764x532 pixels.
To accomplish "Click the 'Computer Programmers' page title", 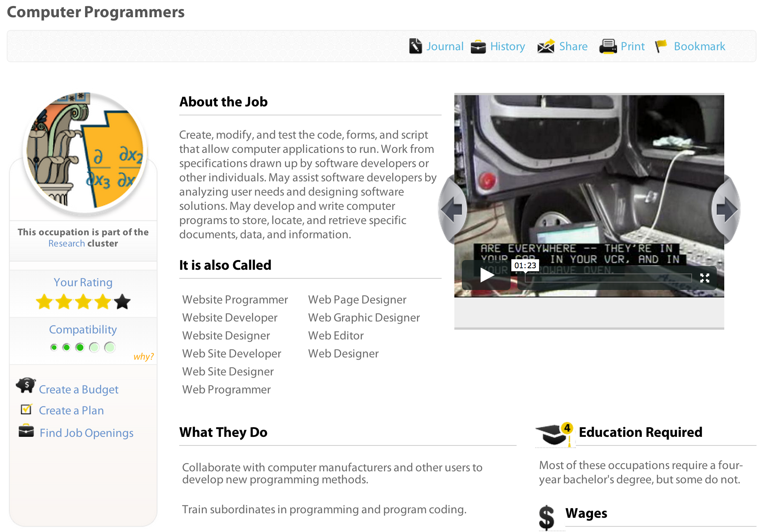I will point(96,12).
